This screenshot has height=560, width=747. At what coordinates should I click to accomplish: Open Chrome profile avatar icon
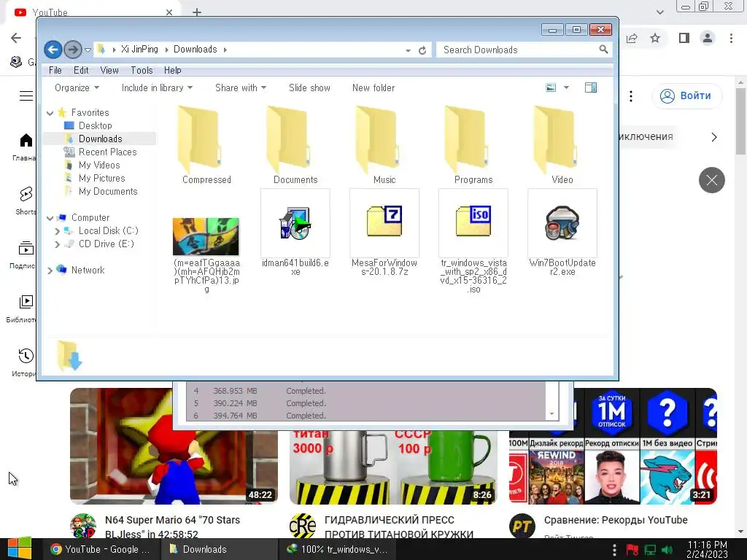[x=708, y=38]
